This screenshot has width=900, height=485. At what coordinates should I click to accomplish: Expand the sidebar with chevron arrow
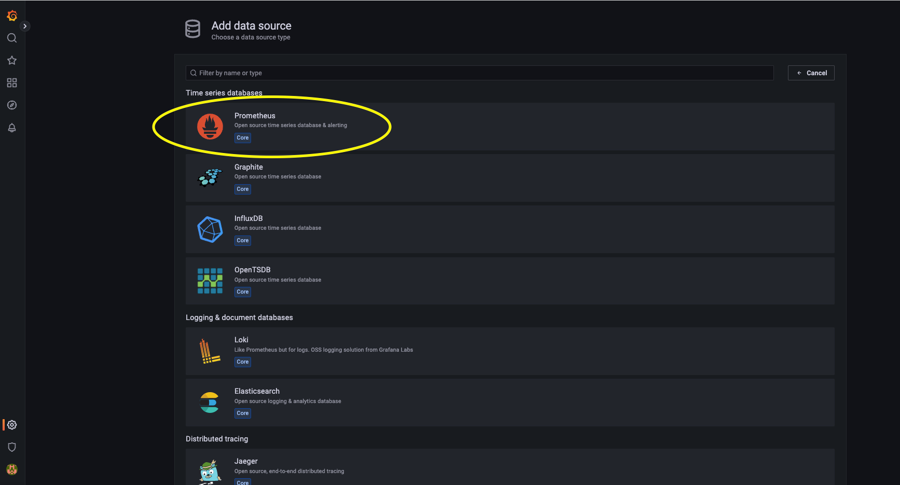pos(25,26)
